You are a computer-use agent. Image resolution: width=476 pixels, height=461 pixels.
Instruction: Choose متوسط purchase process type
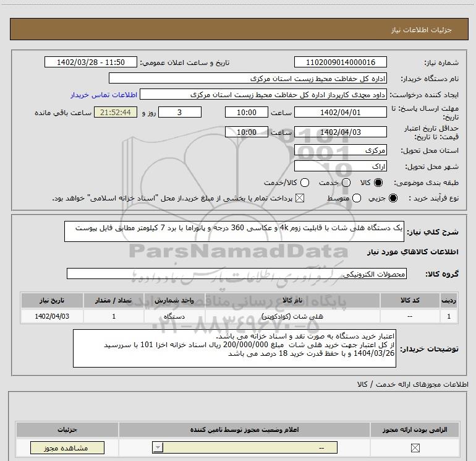coord(357,198)
